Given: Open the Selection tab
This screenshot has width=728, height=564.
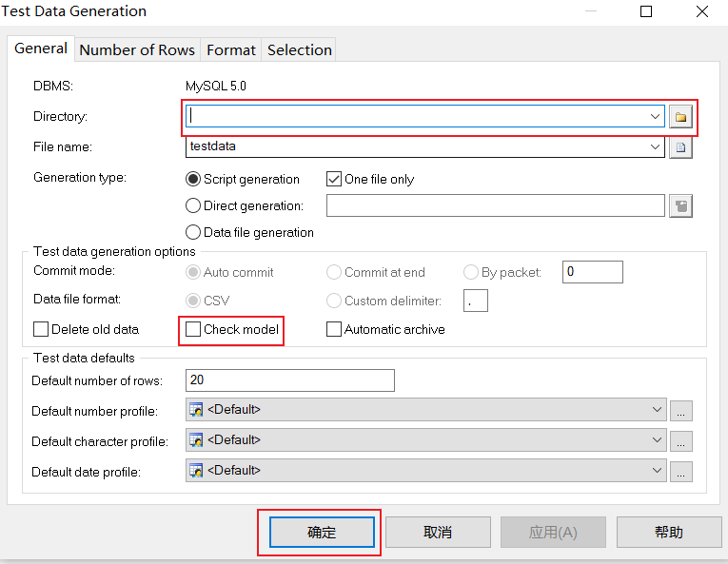Looking at the screenshot, I should click(299, 49).
